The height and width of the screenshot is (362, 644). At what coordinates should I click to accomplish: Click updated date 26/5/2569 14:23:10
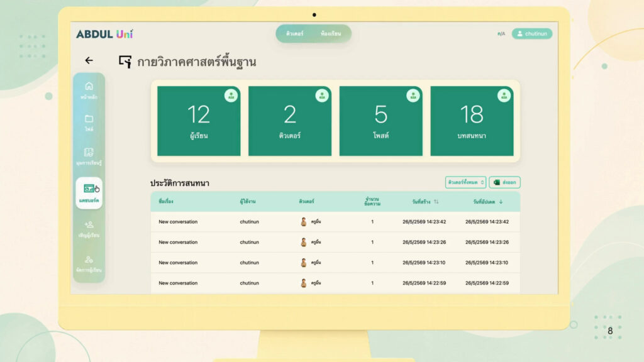[x=487, y=263]
